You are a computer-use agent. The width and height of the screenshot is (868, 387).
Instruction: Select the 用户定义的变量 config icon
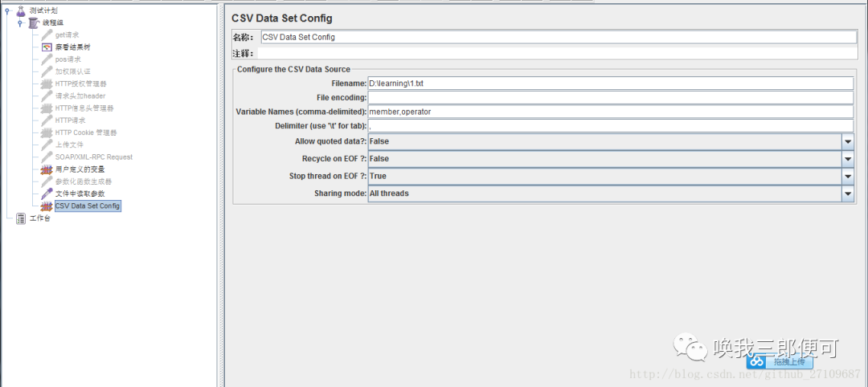(x=47, y=169)
